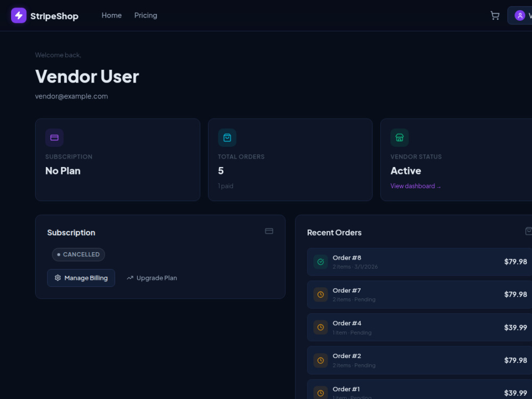Click the Welcome back text
The width and height of the screenshot is (532, 399).
click(58, 55)
